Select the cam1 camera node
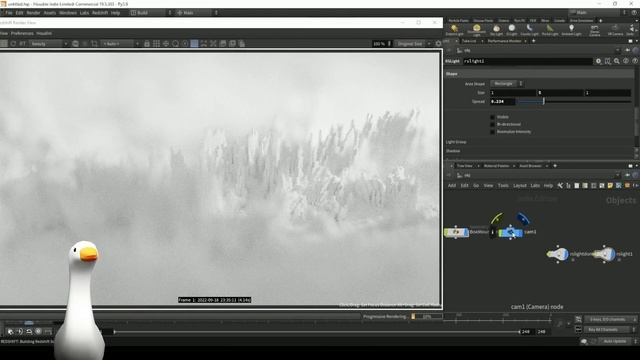This screenshot has width=640, height=360. click(x=510, y=232)
